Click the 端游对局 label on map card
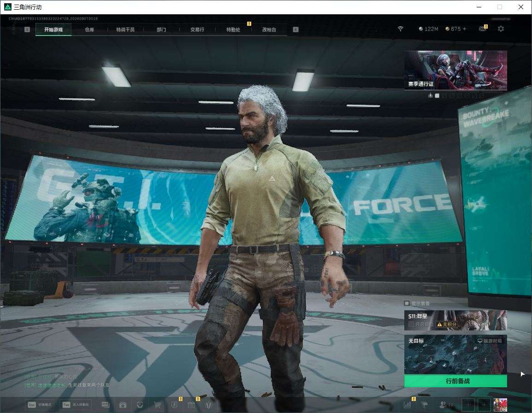The width and height of the screenshot is (532, 413). pos(490,341)
